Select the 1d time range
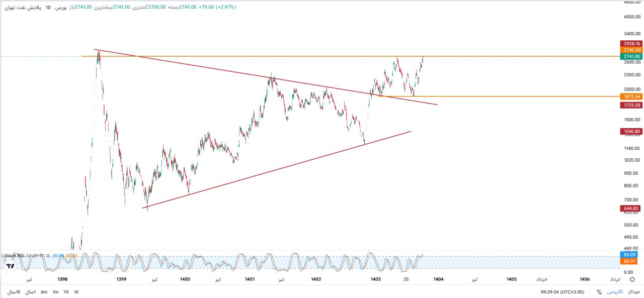This screenshot has height=298, width=644. (76, 292)
